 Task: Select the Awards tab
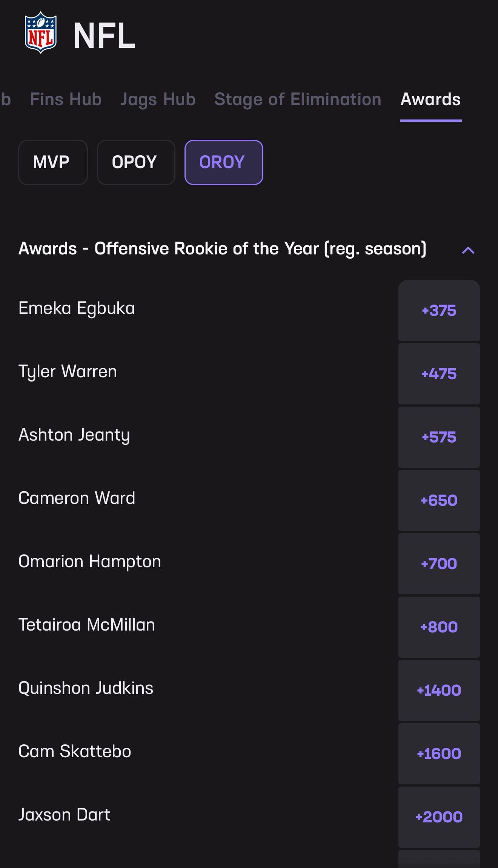click(x=430, y=100)
